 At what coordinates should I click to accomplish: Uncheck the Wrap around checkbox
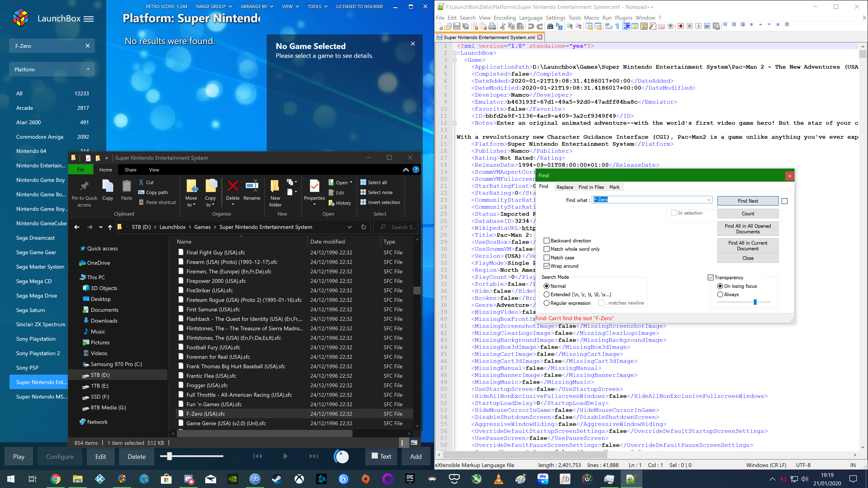[547, 266]
